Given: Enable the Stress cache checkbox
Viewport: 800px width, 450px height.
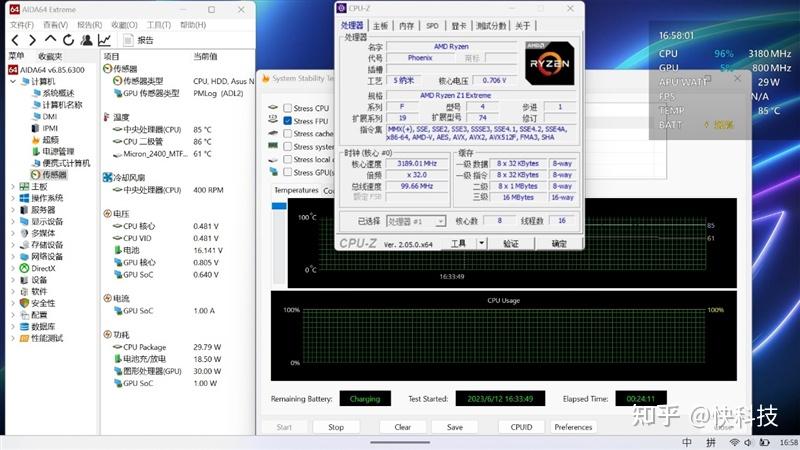Looking at the screenshot, I should [x=288, y=134].
